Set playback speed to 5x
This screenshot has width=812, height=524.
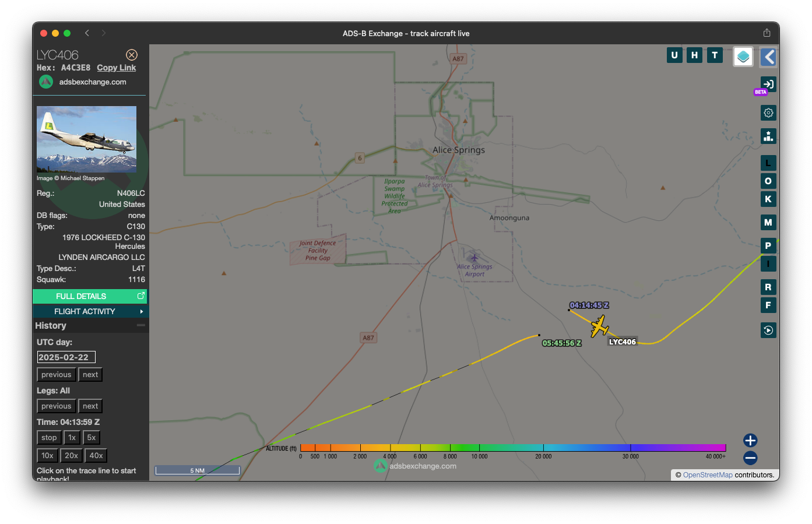click(x=92, y=438)
